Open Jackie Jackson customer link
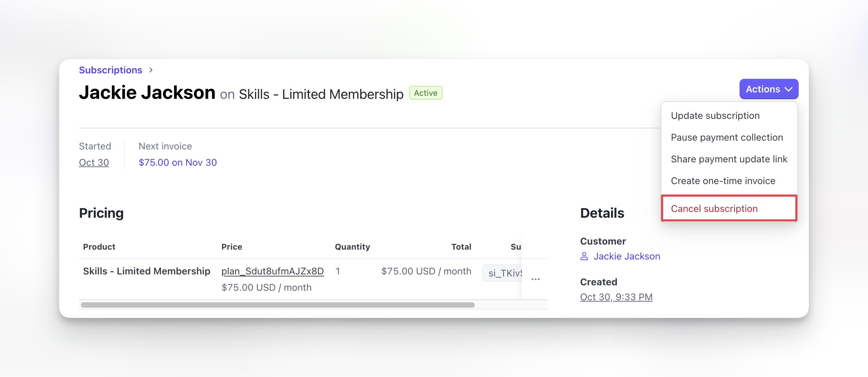The height and width of the screenshot is (377, 868). tap(626, 256)
